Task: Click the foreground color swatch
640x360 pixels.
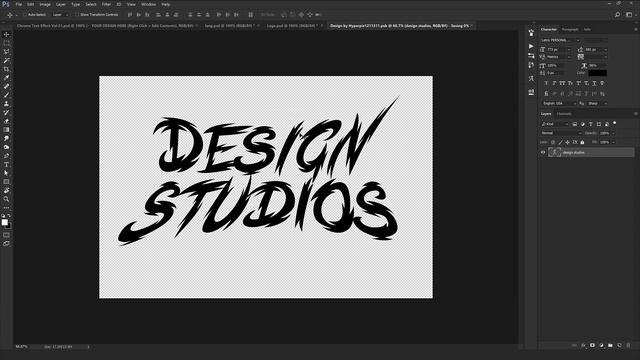Action: click(x=4, y=222)
